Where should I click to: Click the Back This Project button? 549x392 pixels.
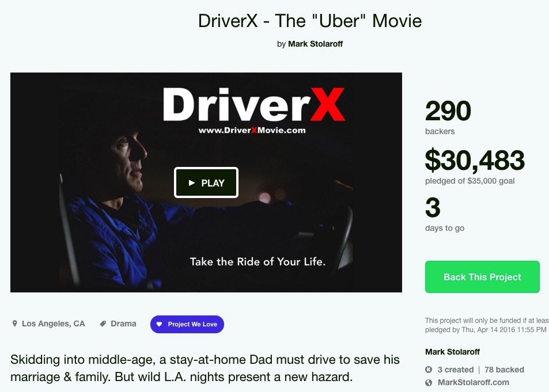(482, 277)
